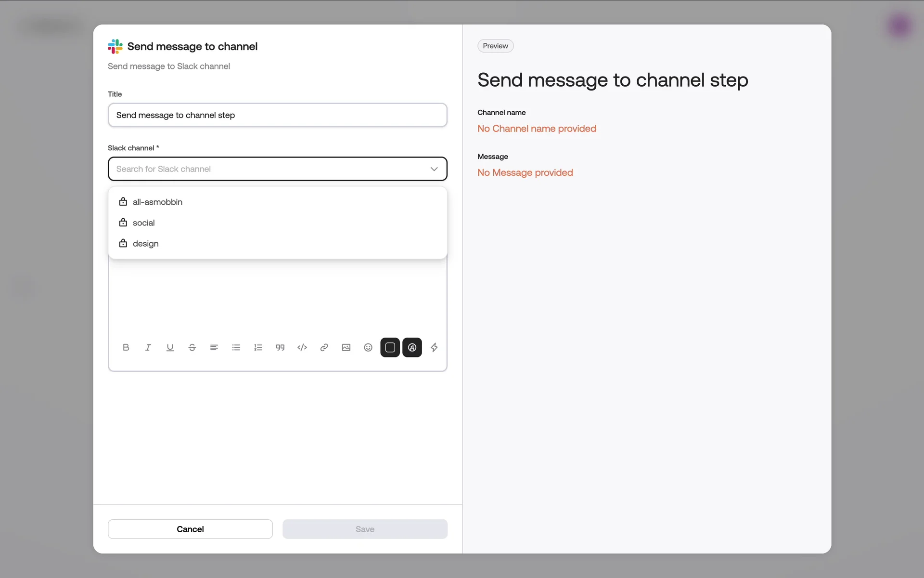Image resolution: width=924 pixels, height=578 pixels.
Task: Insert a numbered list
Action: [258, 347]
